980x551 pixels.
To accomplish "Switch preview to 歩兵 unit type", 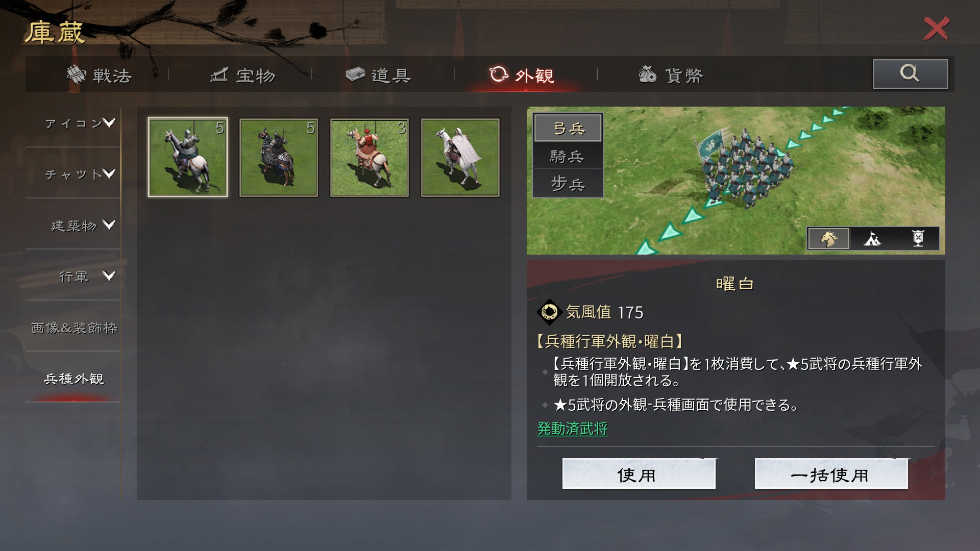I will pos(568,183).
